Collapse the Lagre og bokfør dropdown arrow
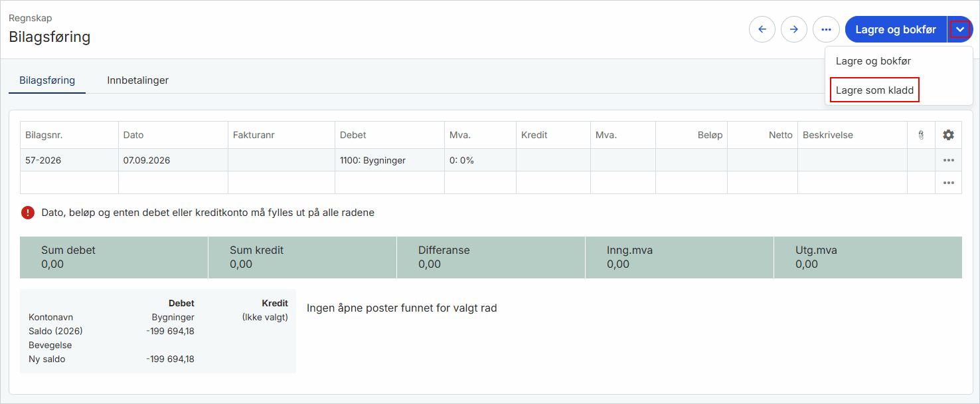 [960, 29]
